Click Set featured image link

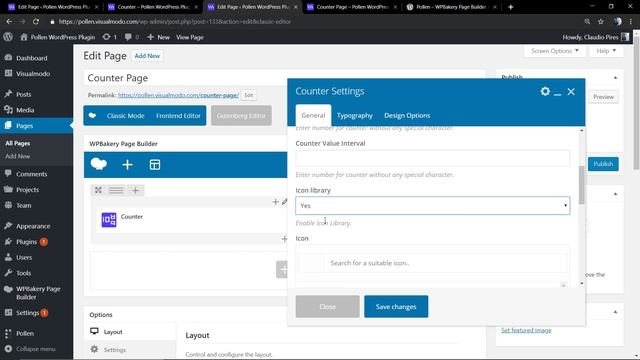point(526,330)
